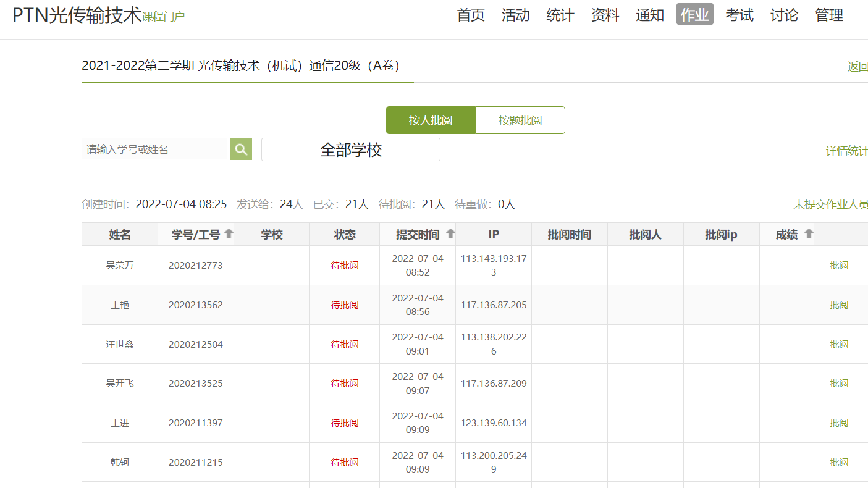This screenshot has width=868, height=488.
Task: Open the 讨论 navigation item
Action: pyautogui.click(x=784, y=15)
